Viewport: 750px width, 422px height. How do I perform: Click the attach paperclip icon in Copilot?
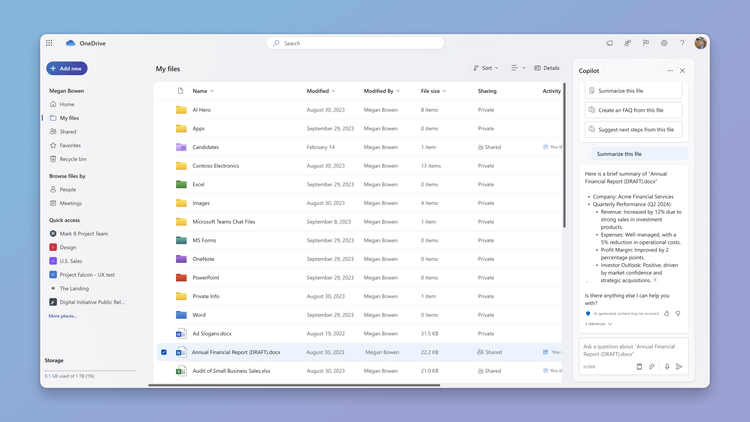click(x=651, y=366)
